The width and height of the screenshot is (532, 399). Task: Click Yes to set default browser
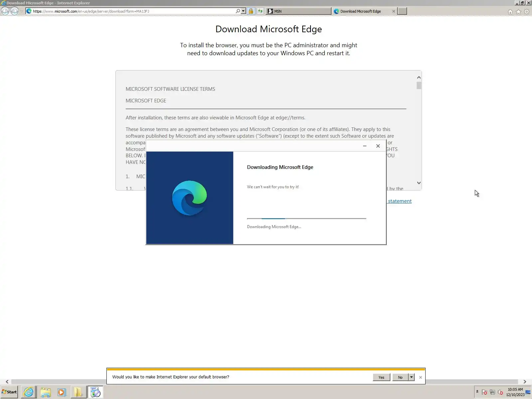point(381,377)
